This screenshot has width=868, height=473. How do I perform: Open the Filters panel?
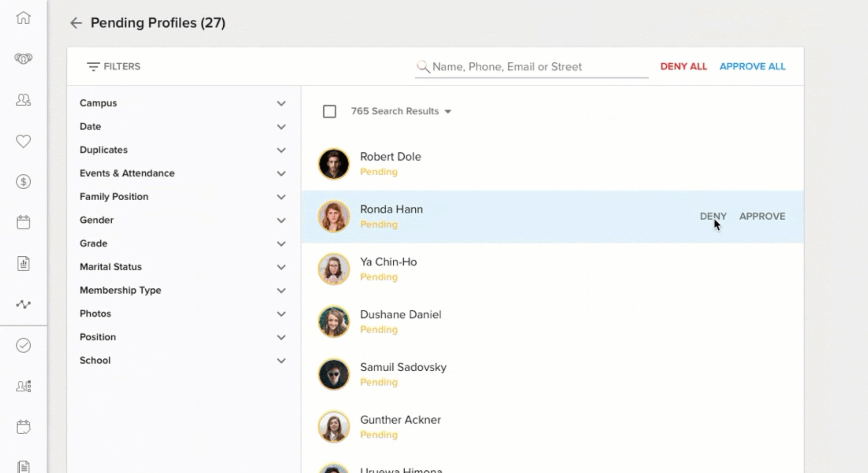point(113,66)
